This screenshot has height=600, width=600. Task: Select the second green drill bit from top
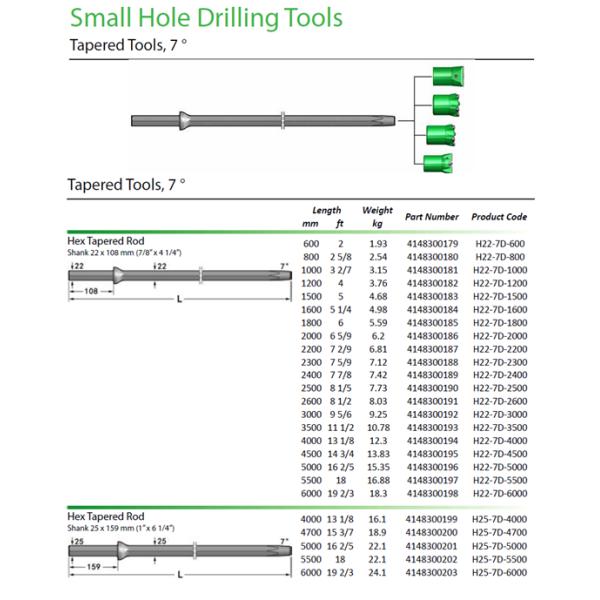(x=445, y=104)
